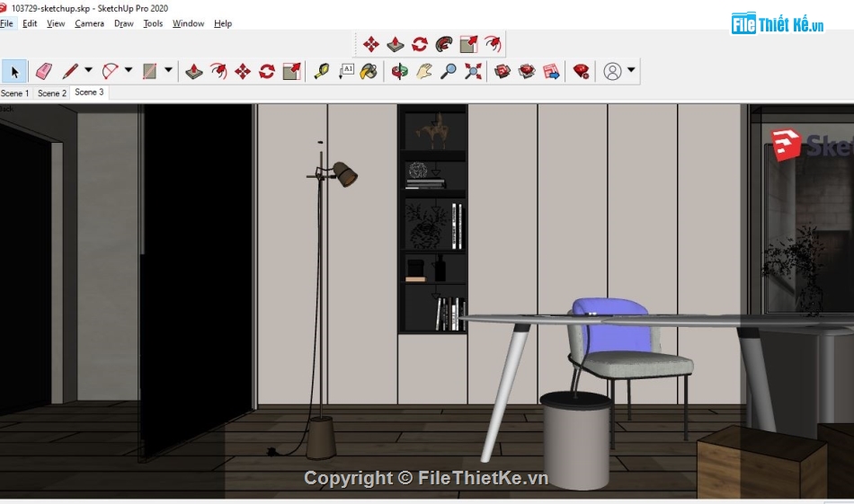Activate the Pan hand tool

tap(423, 71)
